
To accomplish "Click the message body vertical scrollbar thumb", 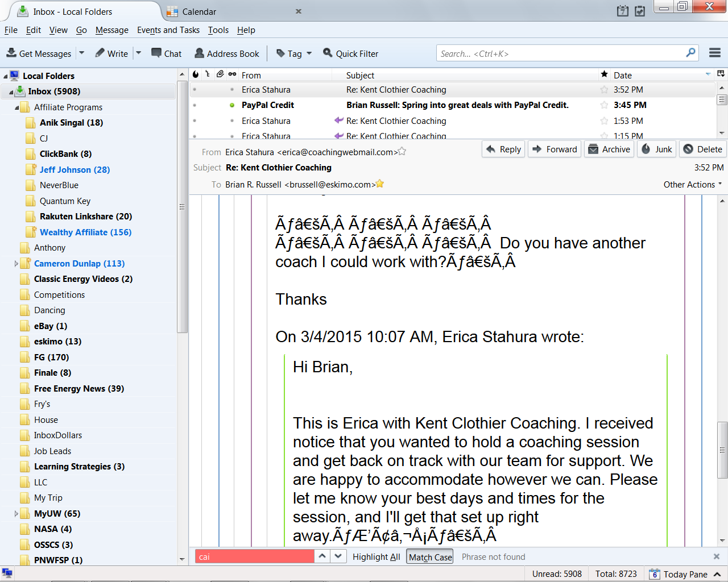I will (x=722, y=449).
